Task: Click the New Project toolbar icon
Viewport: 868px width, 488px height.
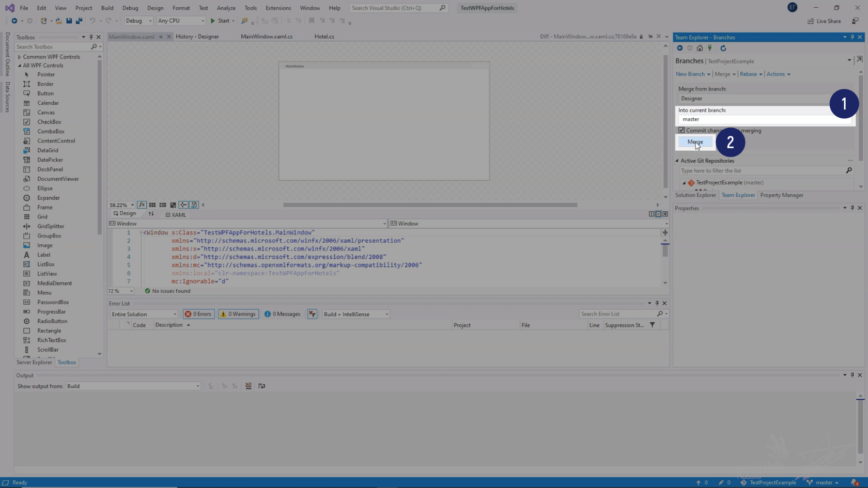Action: pos(44,21)
